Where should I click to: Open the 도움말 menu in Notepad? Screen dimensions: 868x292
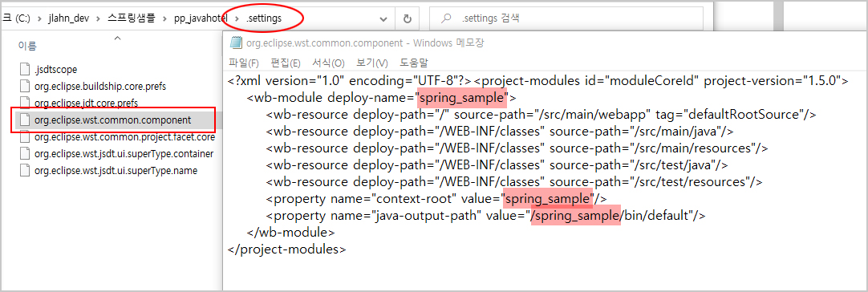coord(414,63)
